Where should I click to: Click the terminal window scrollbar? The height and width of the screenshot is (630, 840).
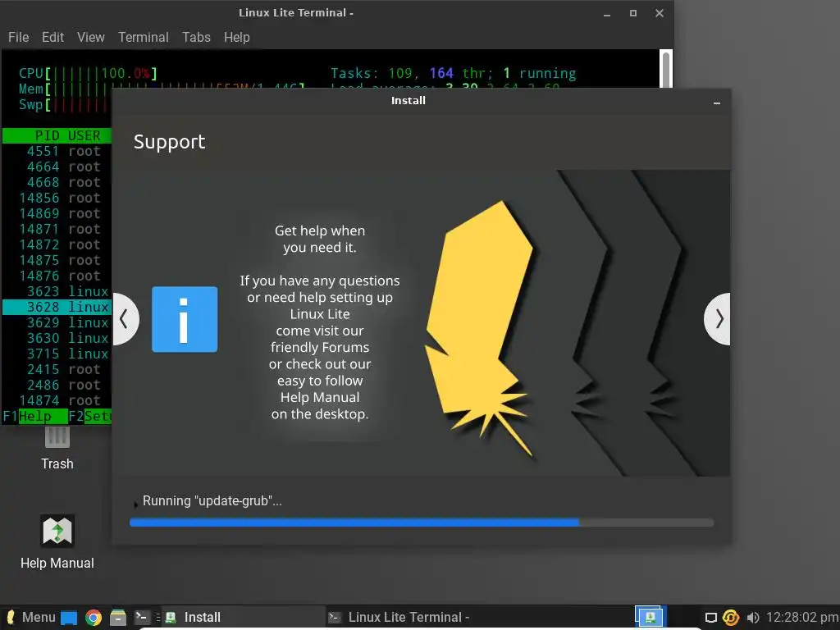(x=666, y=70)
